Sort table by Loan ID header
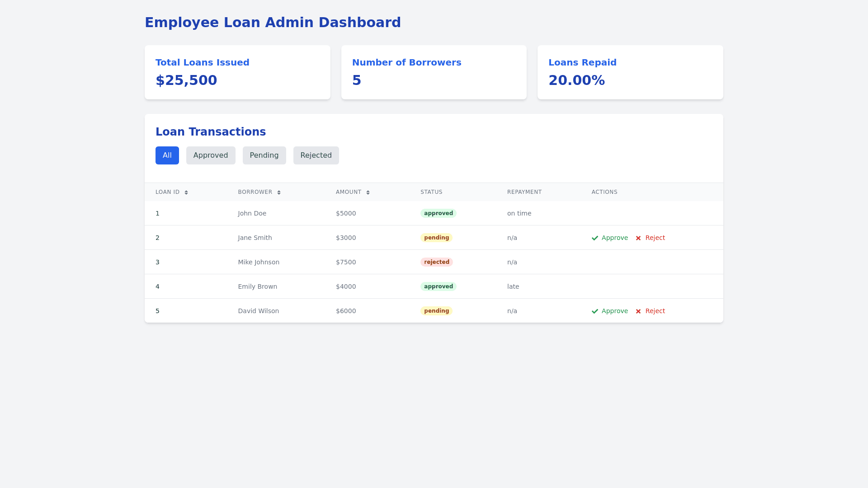 coord(168,192)
